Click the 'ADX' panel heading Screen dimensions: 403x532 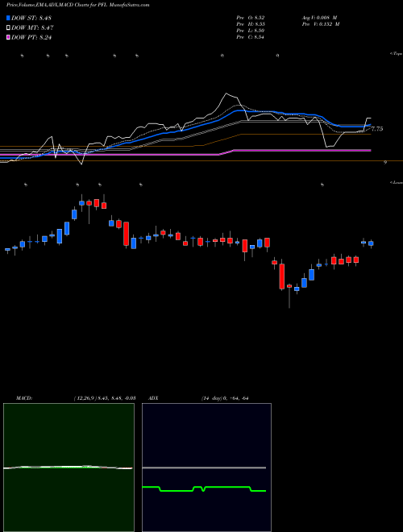tap(153, 398)
